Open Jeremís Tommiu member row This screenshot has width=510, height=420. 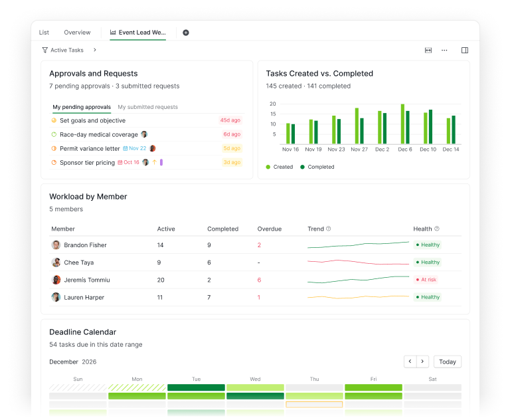point(256,280)
